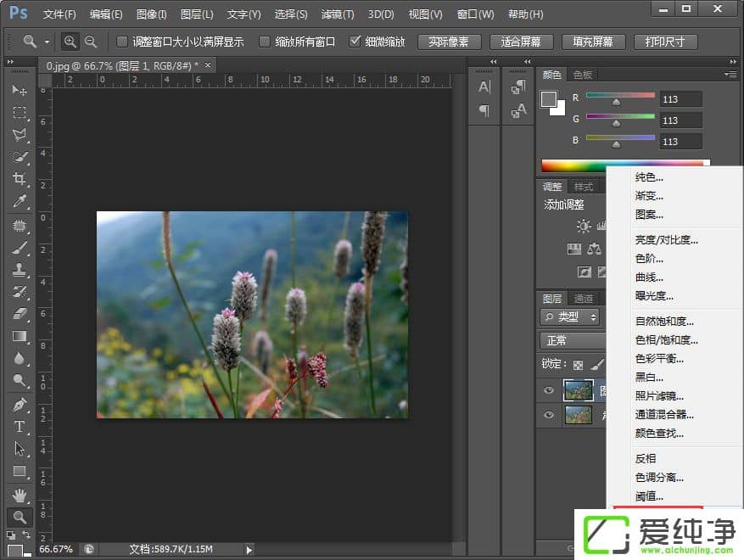Screen dimensions: 744x560
Task: Open the 滤镜(T) menu
Action: click(x=338, y=14)
